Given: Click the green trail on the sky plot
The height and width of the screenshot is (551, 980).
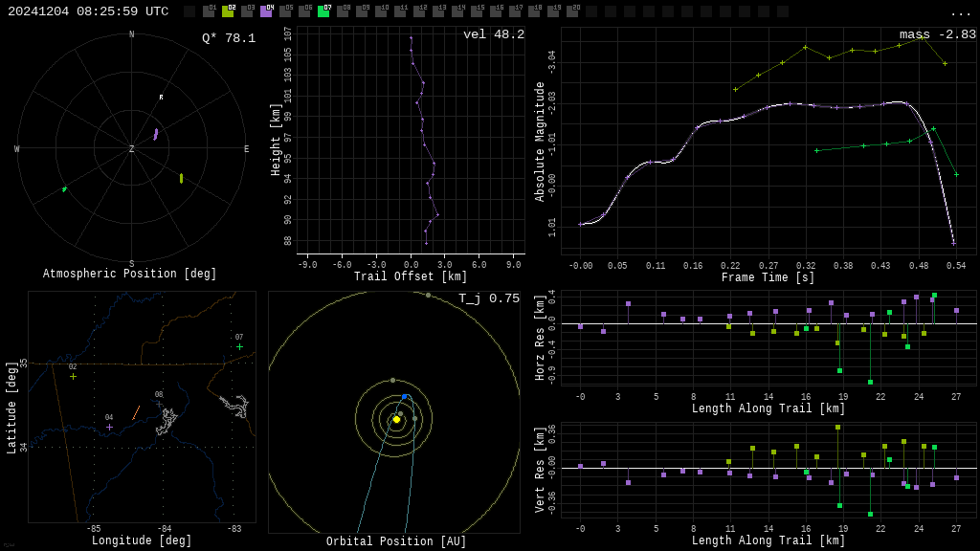Looking at the screenshot, I should [x=64, y=188].
